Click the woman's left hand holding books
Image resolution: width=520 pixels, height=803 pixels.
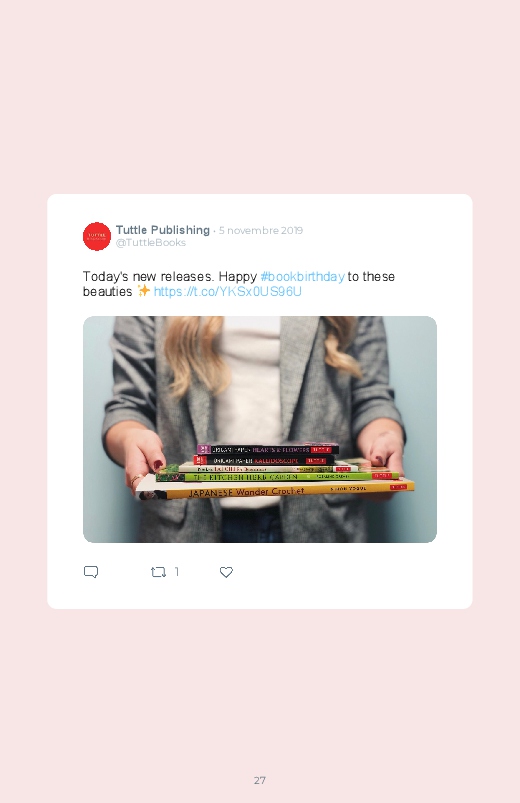point(382,448)
